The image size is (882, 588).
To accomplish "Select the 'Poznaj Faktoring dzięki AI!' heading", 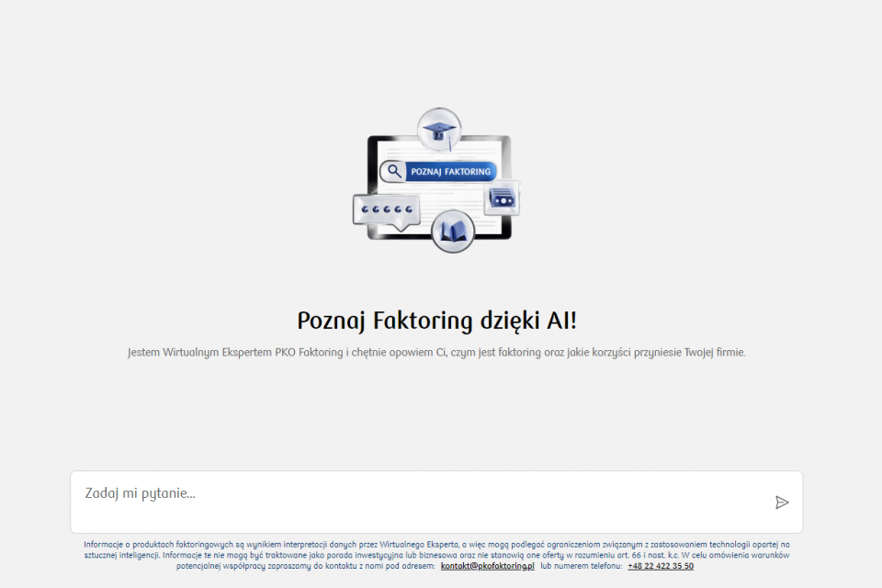I will (436, 321).
